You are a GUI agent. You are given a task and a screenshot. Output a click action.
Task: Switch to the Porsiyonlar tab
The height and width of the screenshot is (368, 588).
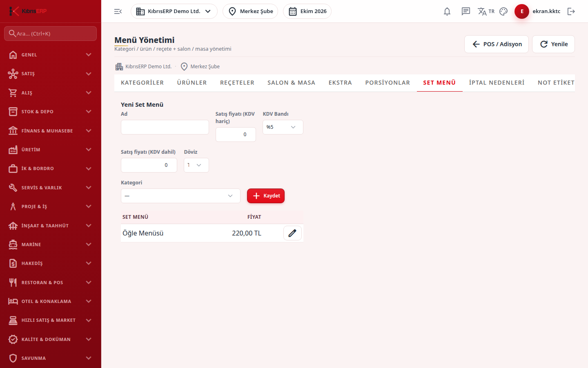(388, 83)
